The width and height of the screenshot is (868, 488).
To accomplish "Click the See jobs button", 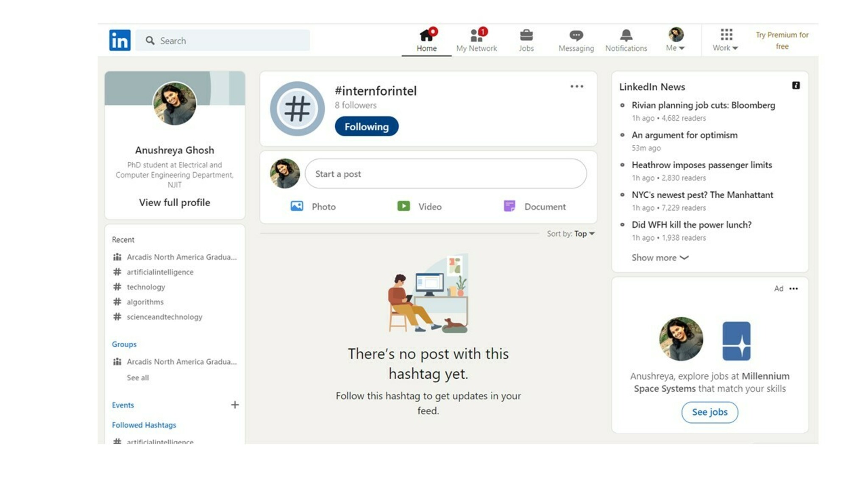I will pos(709,412).
